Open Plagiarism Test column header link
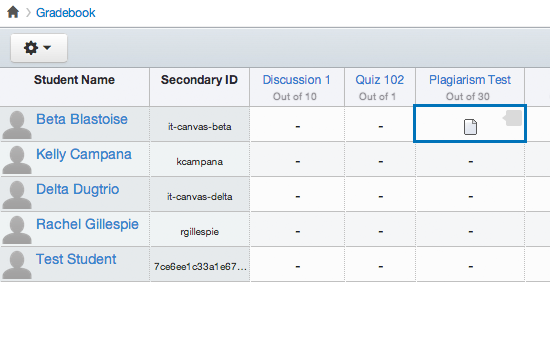The image size is (550, 360). coord(470,80)
